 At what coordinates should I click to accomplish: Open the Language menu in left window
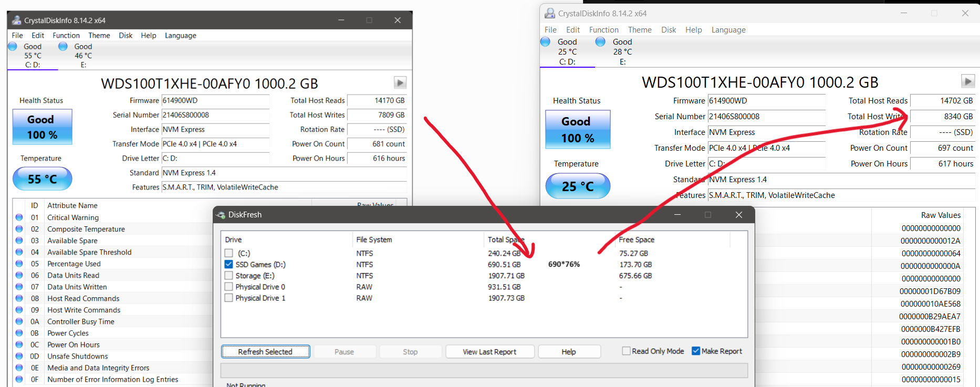[180, 36]
